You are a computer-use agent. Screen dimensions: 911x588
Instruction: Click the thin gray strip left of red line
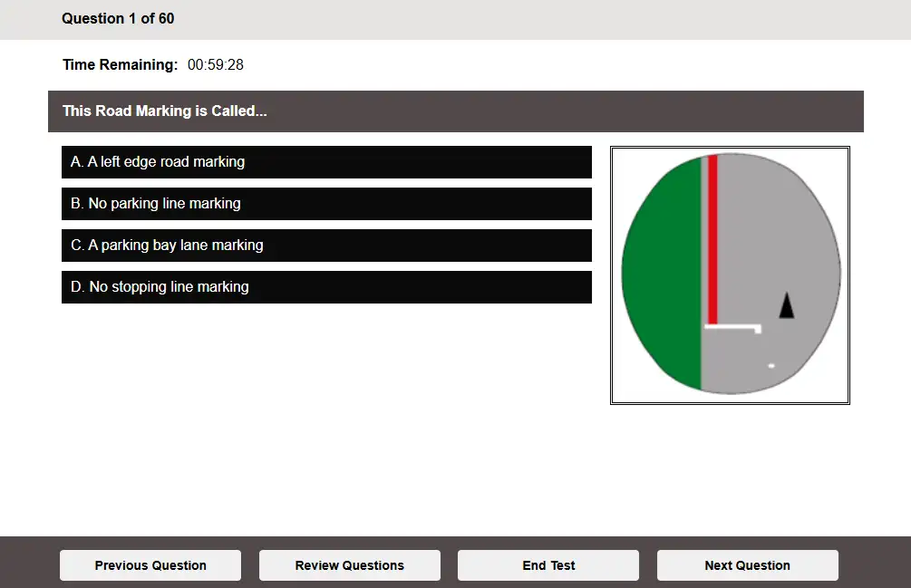tap(704, 236)
